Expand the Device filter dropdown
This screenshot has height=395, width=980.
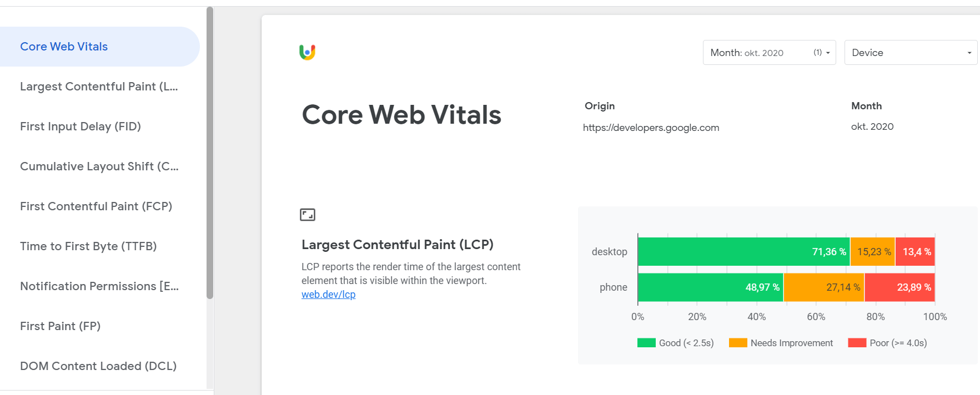tap(911, 53)
